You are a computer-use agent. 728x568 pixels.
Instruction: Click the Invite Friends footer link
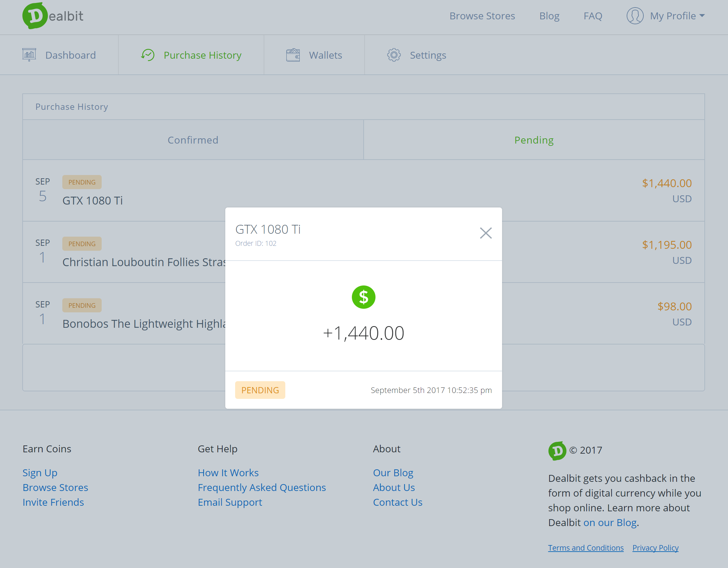[x=53, y=502]
